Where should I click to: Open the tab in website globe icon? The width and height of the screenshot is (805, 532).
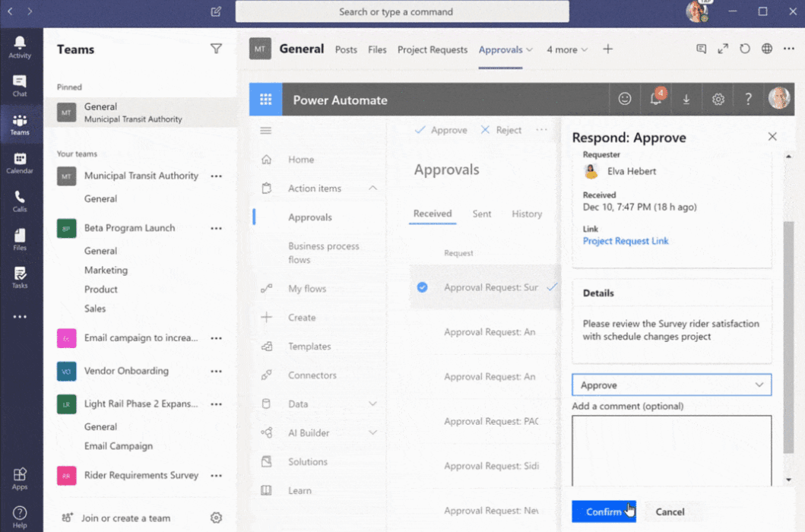(x=766, y=49)
